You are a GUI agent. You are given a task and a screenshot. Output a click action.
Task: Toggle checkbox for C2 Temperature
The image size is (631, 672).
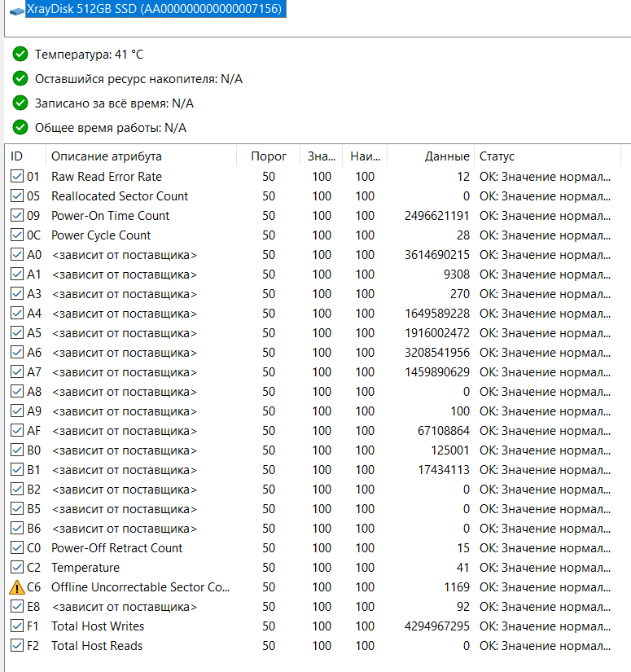pos(17,568)
